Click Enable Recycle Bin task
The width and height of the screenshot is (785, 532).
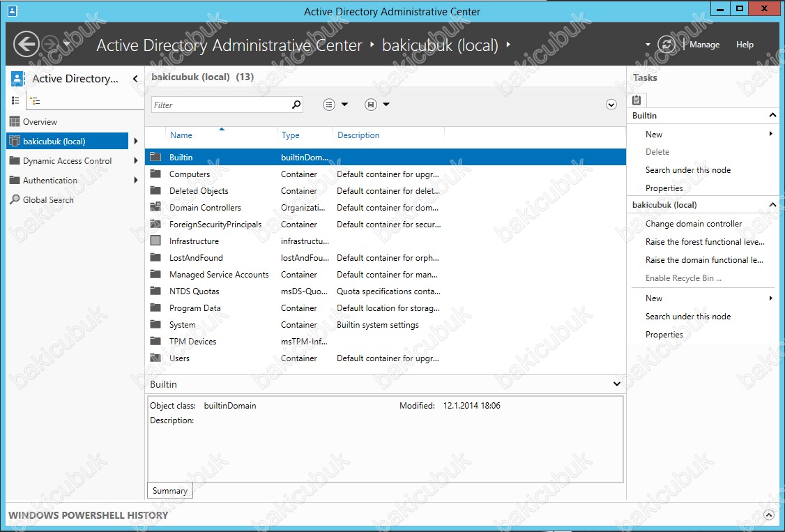[x=683, y=278]
